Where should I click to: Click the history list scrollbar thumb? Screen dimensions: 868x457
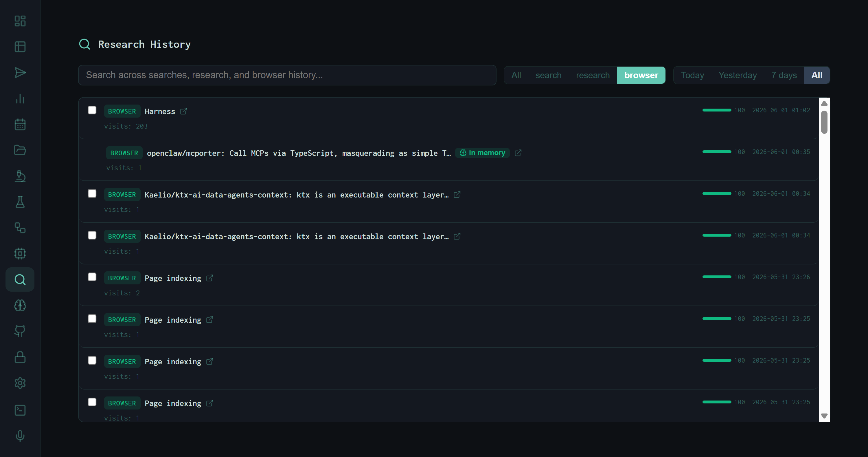pyautogui.click(x=824, y=122)
